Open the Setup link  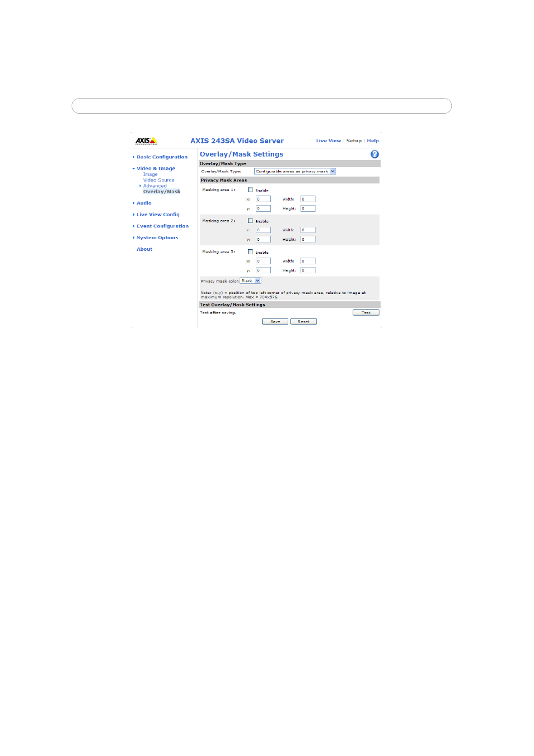(x=354, y=141)
